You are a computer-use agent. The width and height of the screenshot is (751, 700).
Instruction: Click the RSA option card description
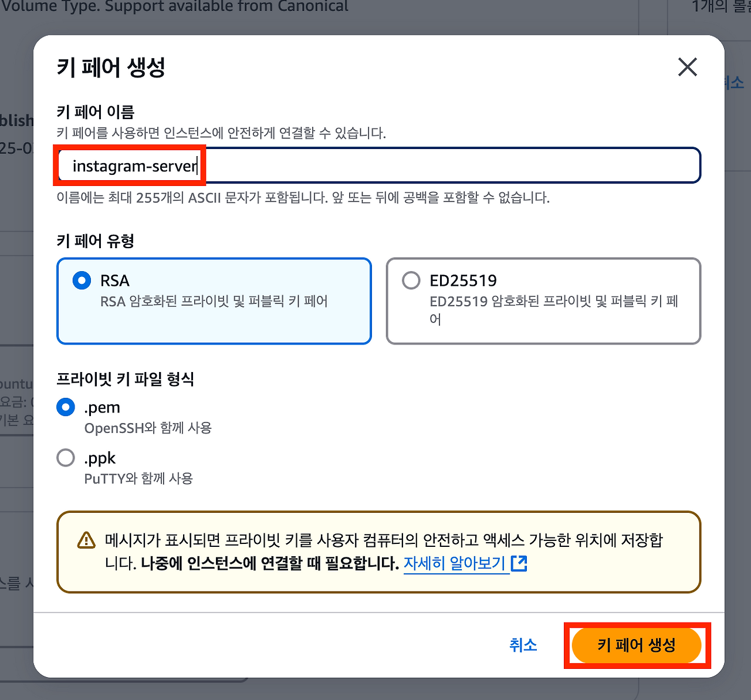pyautogui.click(x=214, y=301)
